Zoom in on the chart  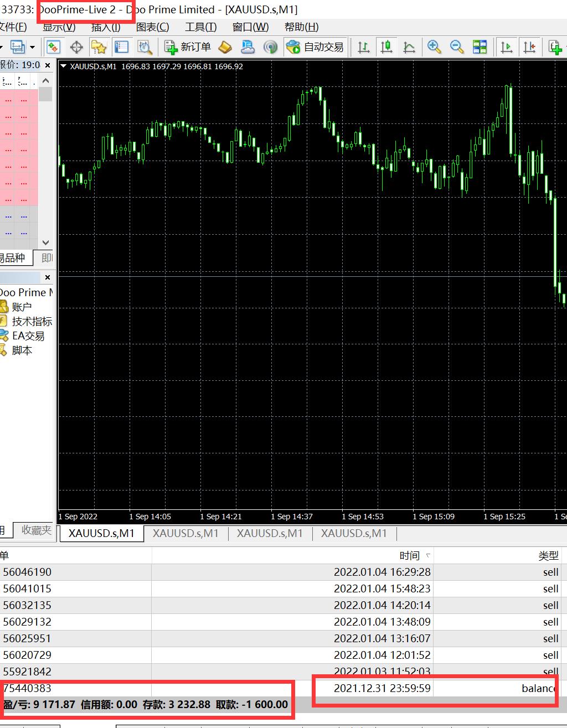[x=434, y=47]
